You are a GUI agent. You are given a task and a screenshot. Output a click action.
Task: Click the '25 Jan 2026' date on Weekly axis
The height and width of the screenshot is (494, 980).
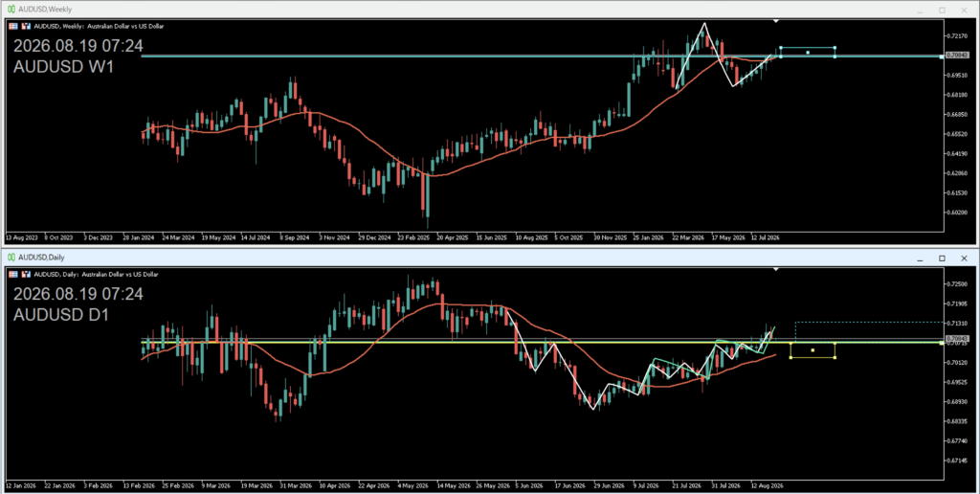pos(648,237)
